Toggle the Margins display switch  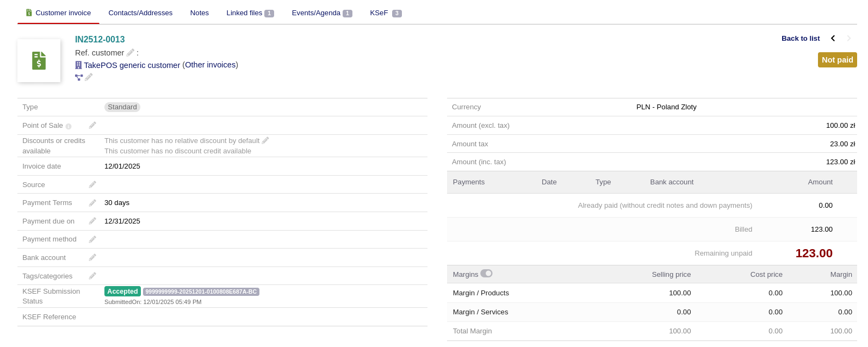pyautogui.click(x=486, y=274)
